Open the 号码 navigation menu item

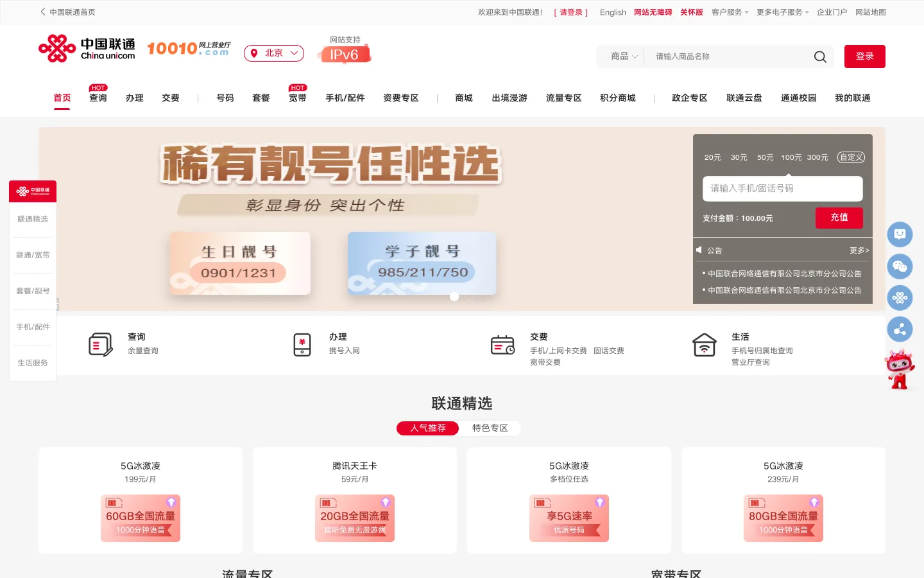pyautogui.click(x=225, y=98)
